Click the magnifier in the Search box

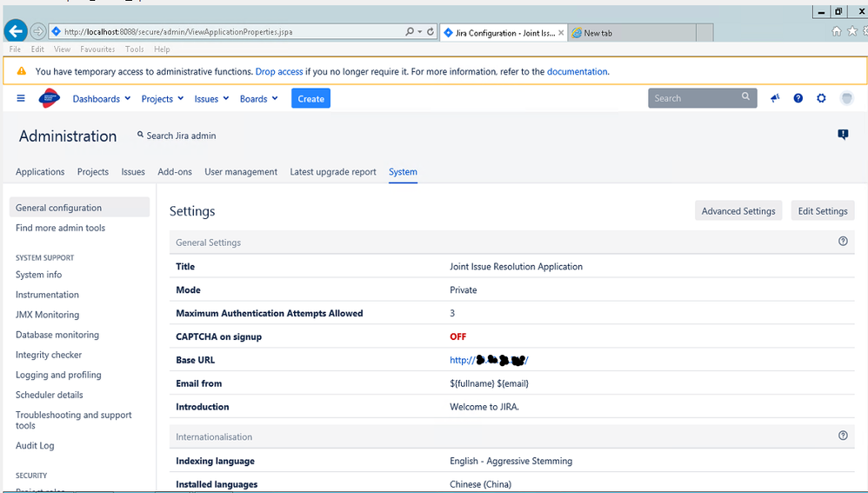point(745,97)
